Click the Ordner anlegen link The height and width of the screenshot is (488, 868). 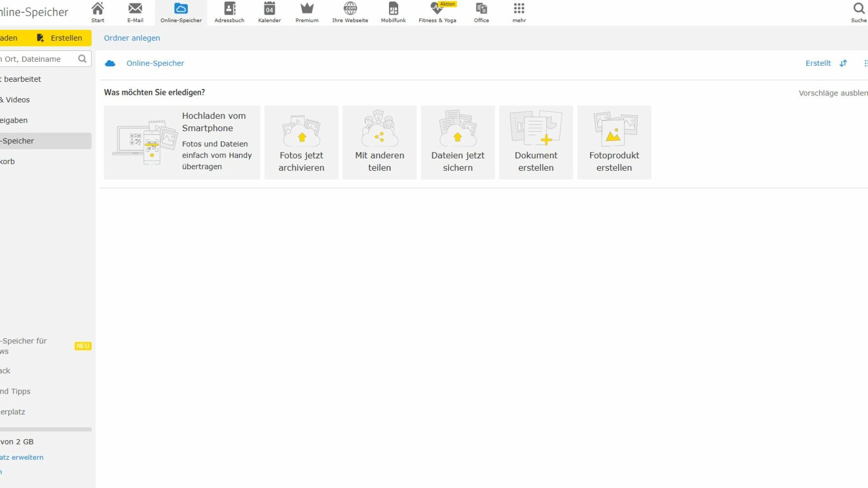pyautogui.click(x=132, y=38)
